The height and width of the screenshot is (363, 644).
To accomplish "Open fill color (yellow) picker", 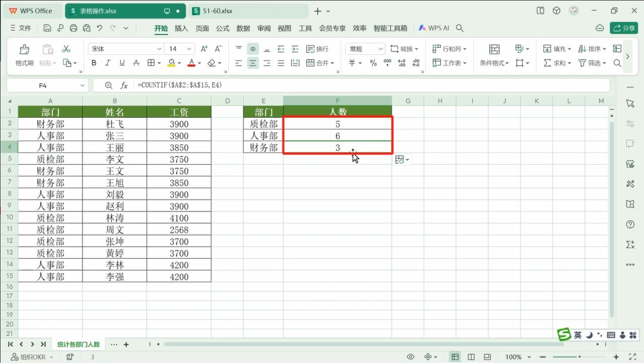I will pyautogui.click(x=172, y=63).
